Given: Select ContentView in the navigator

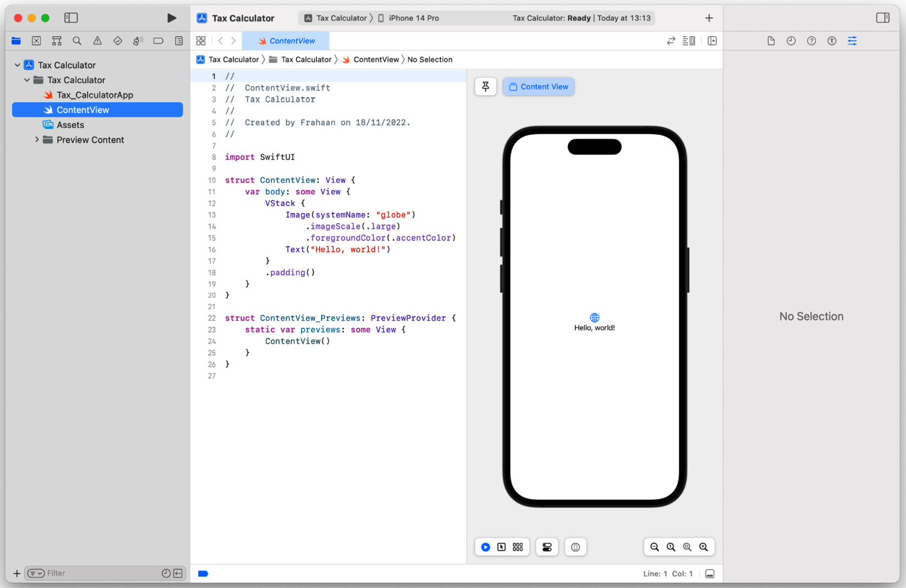Looking at the screenshot, I should 98,110.
